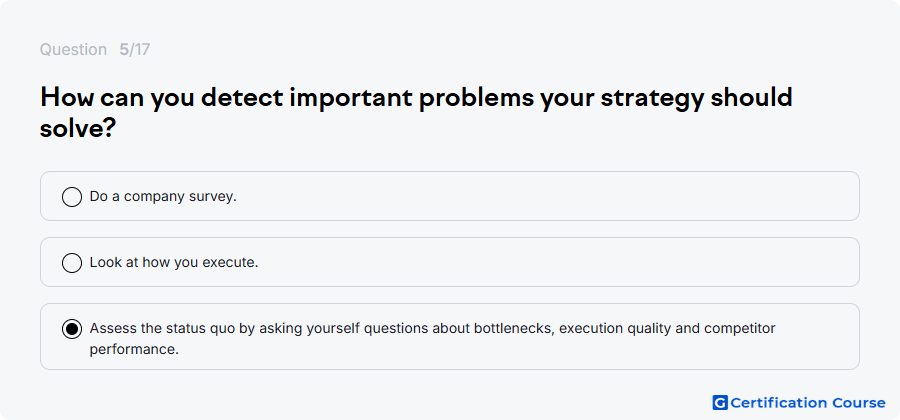Choose the first answer option card
The width and height of the screenshot is (900, 420).
point(449,196)
